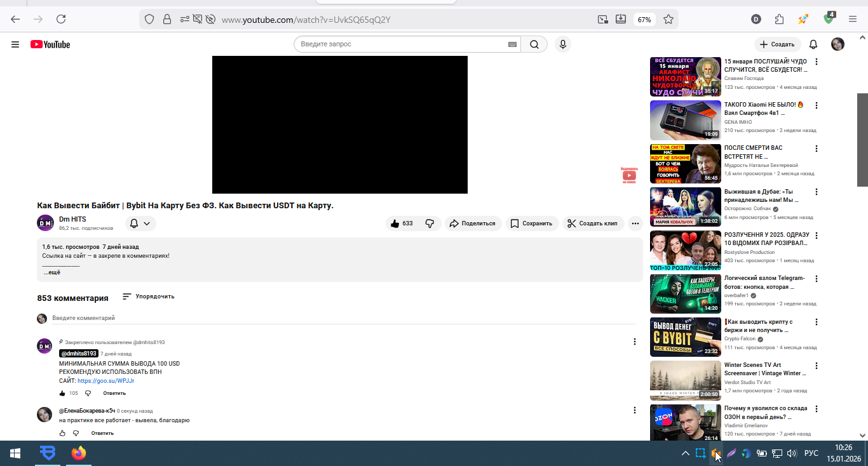Like the pinned comment by @dmhits8193
Viewport: 868px width, 466px height.
click(62, 394)
